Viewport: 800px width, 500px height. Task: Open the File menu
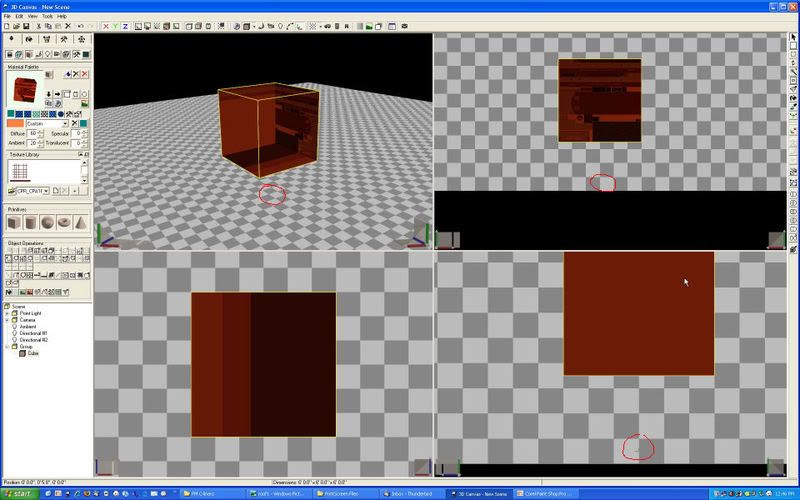coord(8,16)
